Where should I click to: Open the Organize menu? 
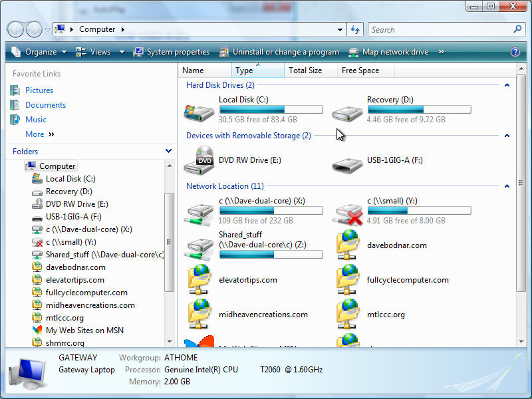coord(40,52)
